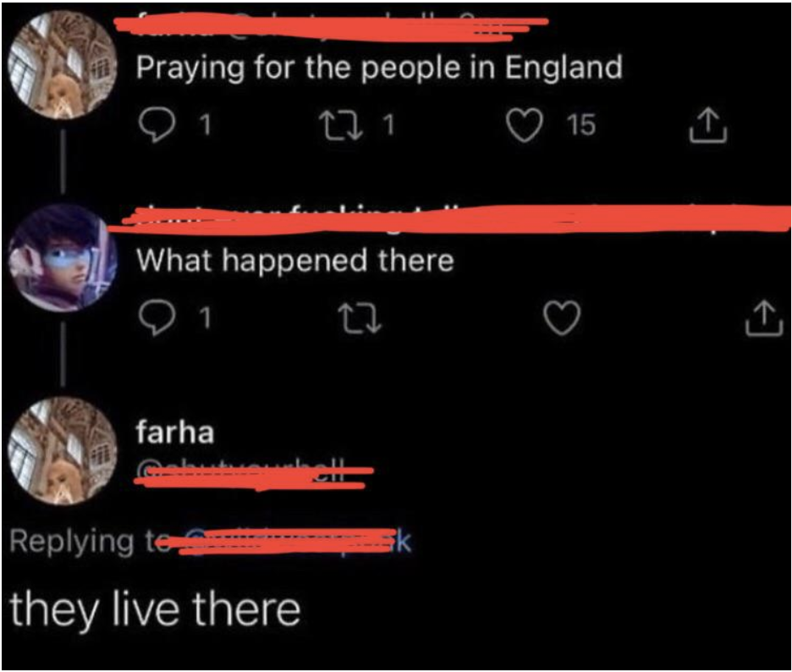Click the redacted username of the second tweet
Screen dimensions: 792x672
pos(449,220)
